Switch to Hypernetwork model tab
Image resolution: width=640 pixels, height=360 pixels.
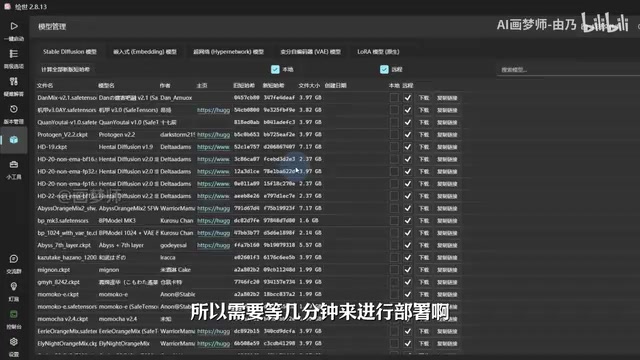(229, 52)
